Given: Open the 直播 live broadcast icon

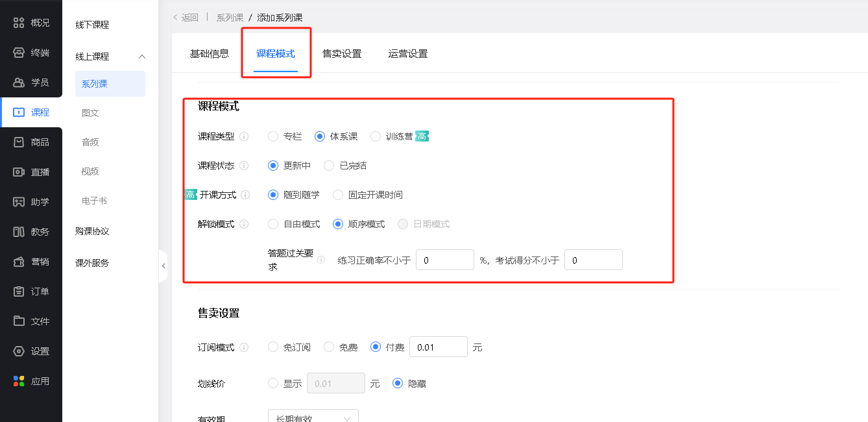Looking at the screenshot, I should pyautogui.click(x=19, y=172).
